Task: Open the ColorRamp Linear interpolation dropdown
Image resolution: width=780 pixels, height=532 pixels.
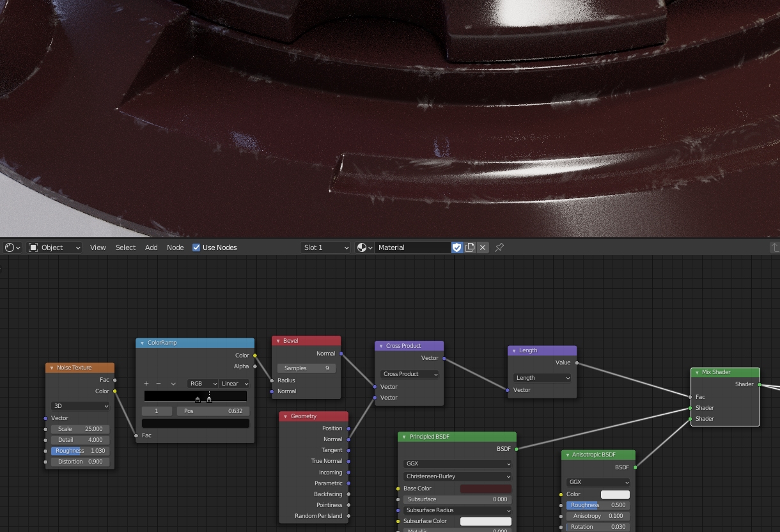Action: point(235,384)
